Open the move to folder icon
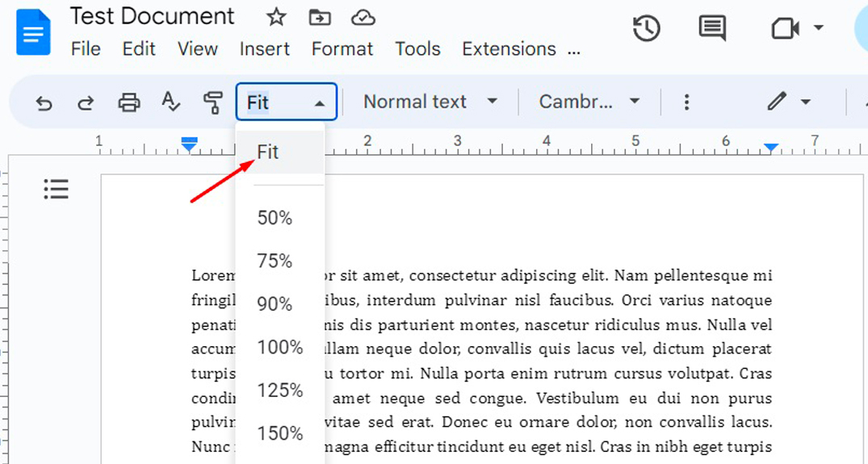The image size is (868, 464). pos(320,18)
